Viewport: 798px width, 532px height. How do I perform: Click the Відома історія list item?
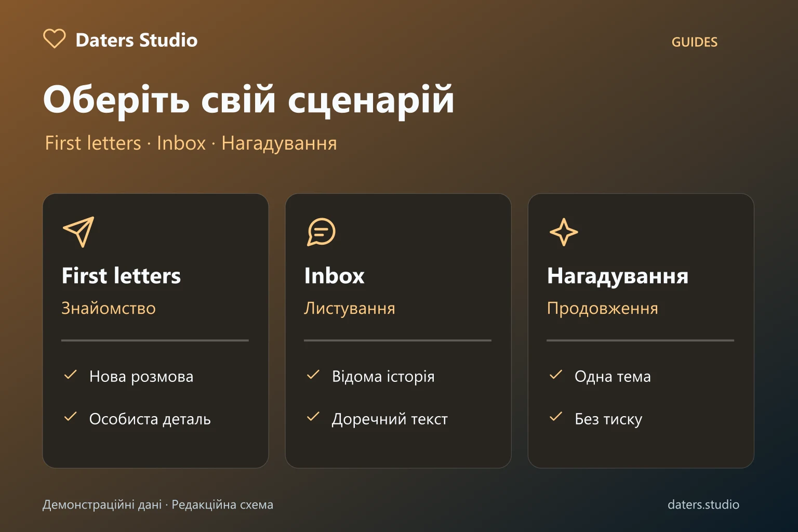[383, 376]
